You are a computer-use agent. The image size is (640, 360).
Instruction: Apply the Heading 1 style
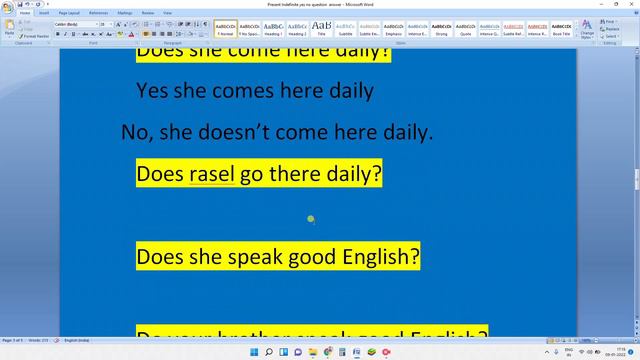pyautogui.click(x=273, y=29)
